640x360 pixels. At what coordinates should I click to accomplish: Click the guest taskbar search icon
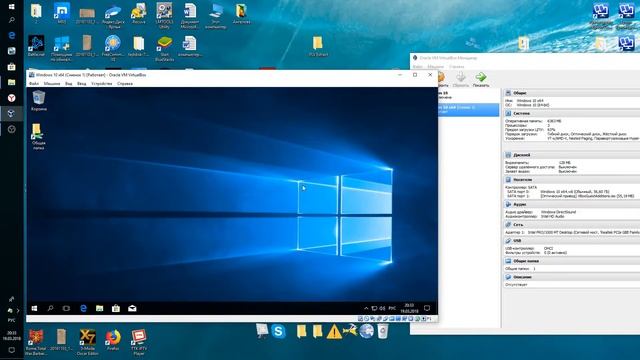[x=50, y=308]
